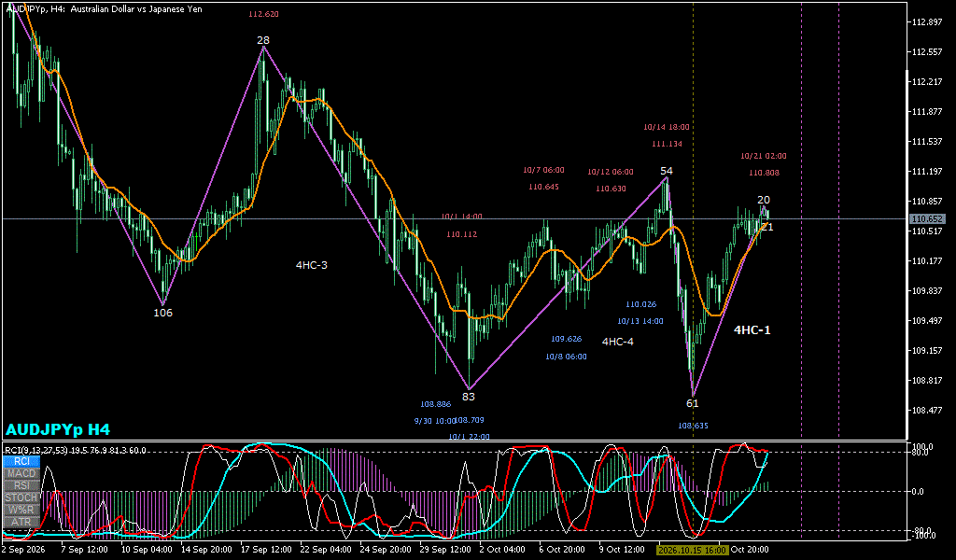
Task: Click the swing count label 106
Action: tap(162, 314)
